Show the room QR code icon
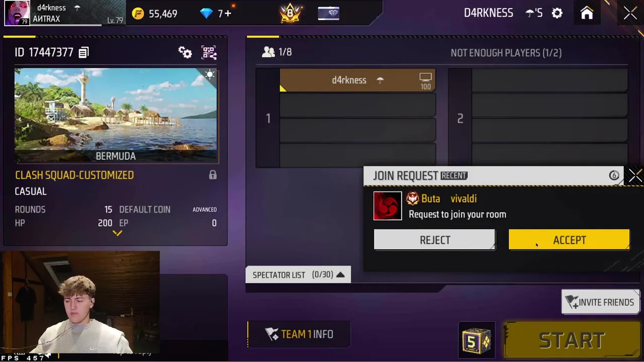The height and width of the screenshot is (362, 644). [209, 52]
